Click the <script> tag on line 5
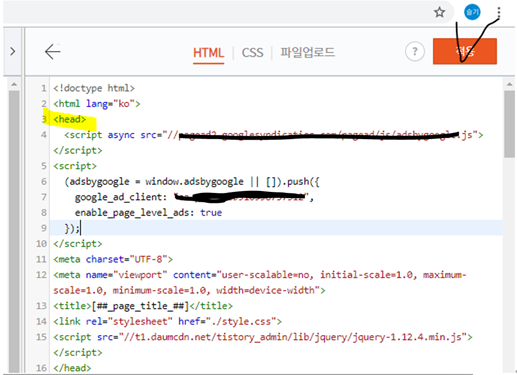 75,166
